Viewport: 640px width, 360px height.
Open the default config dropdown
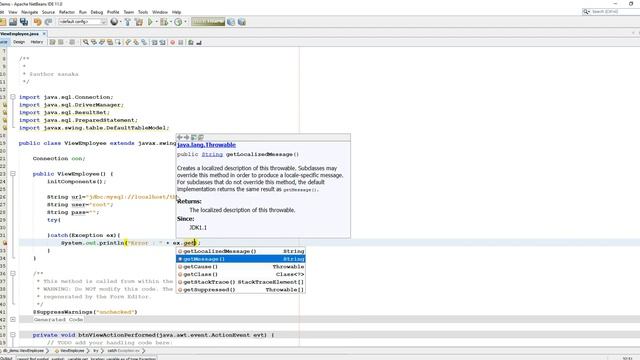(x=82, y=22)
